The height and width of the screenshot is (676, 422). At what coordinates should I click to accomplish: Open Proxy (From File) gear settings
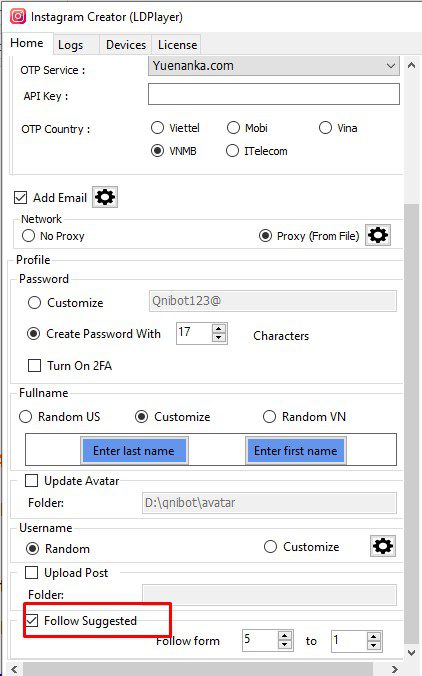[x=378, y=235]
